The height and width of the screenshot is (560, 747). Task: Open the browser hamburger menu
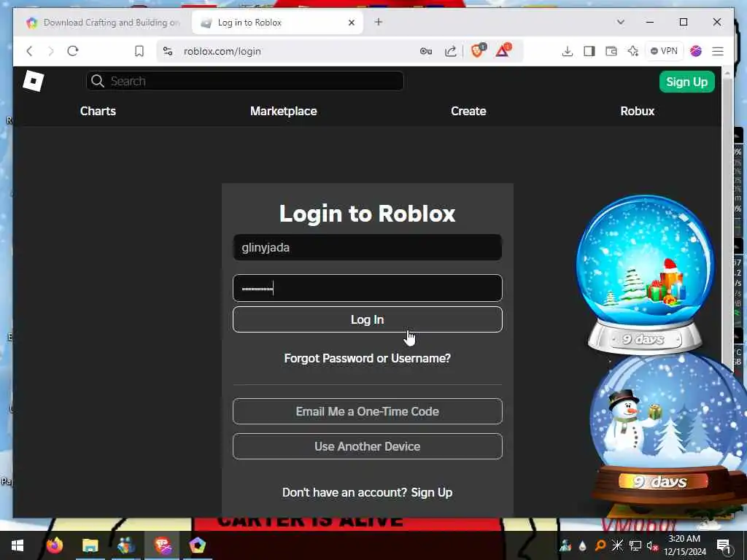(x=718, y=51)
